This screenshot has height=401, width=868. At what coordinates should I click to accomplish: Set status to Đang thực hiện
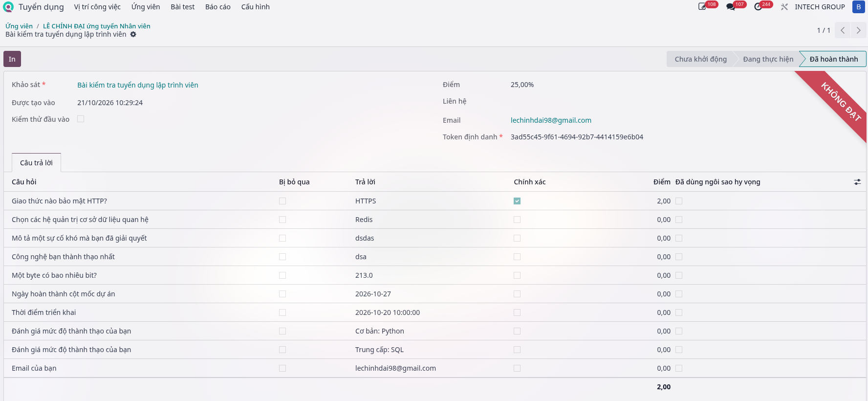tap(768, 59)
